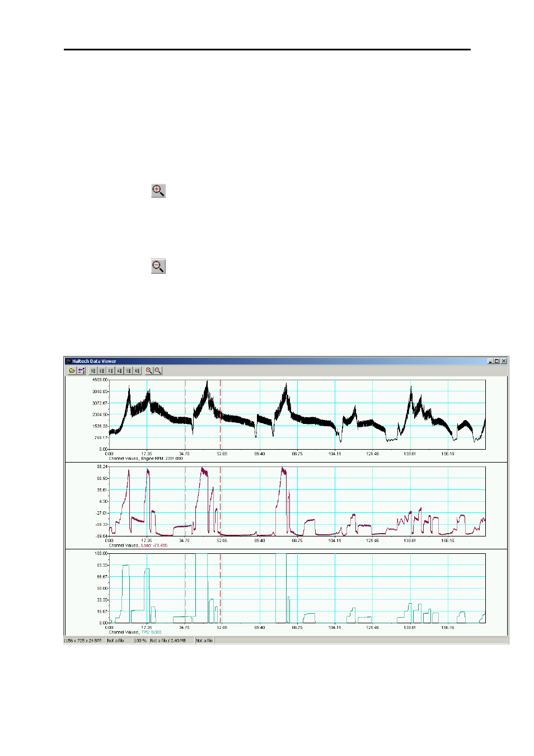Click the 156.16 time label under the TPS graph
The height and width of the screenshot is (756, 534).
coord(448,627)
